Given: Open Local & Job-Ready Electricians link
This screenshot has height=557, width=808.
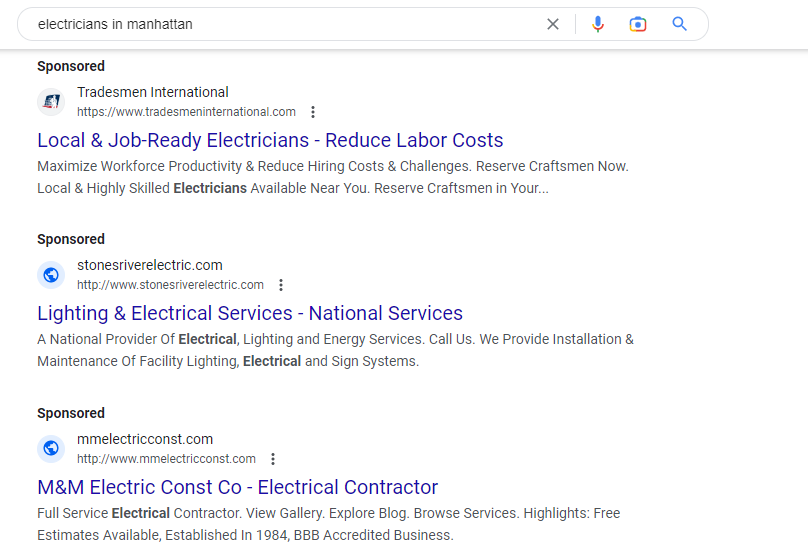Looking at the screenshot, I should (x=270, y=140).
